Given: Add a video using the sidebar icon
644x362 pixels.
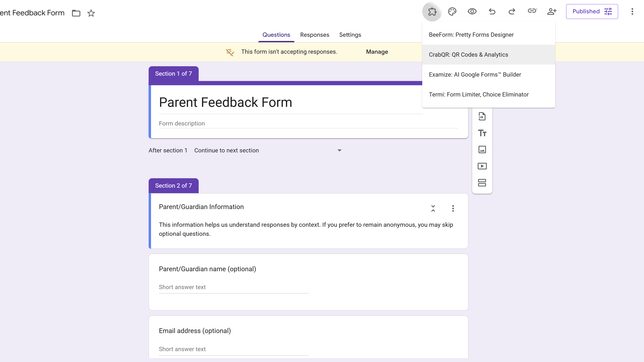Looking at the screenshot, I should [x=482, y=166].
